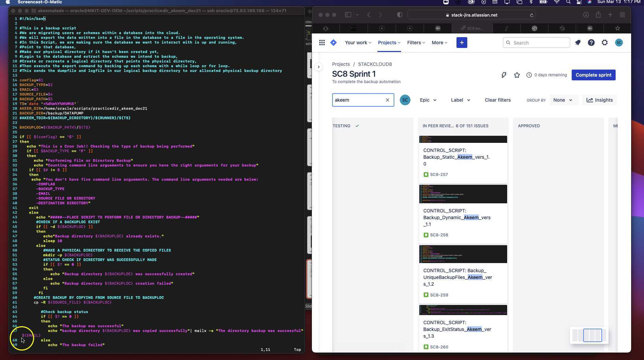Open Jira settings gear
644x360 pixels.
604,43
